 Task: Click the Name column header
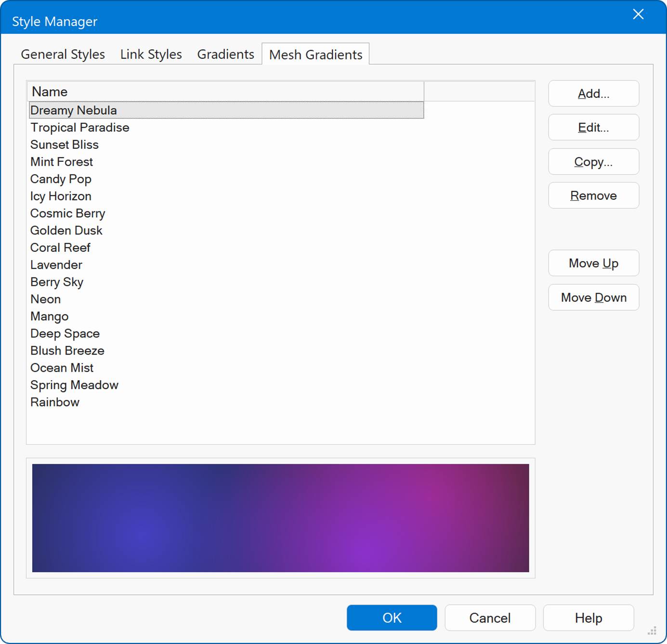[225, 92]
